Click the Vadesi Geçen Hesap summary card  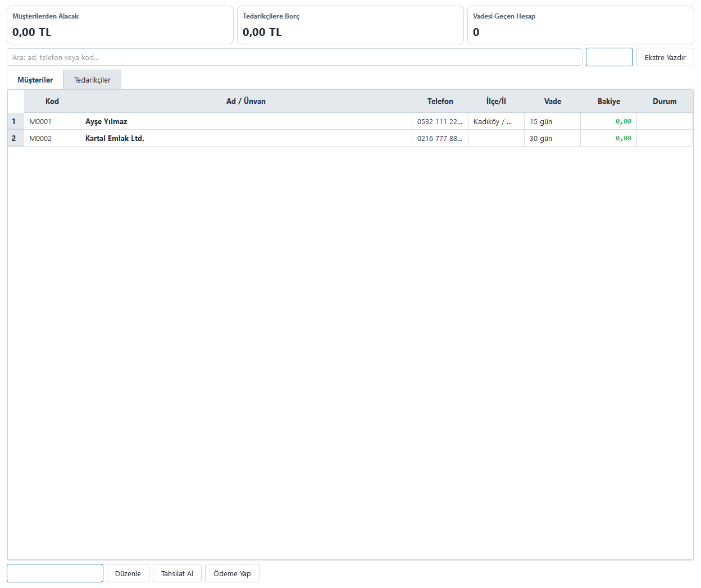tap(581, 25)
